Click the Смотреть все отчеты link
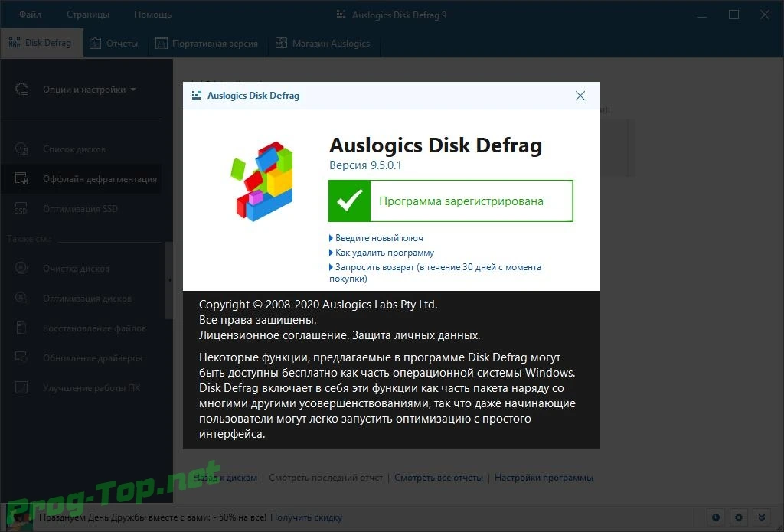The image size is (784, 532). [x=439, y=478]
